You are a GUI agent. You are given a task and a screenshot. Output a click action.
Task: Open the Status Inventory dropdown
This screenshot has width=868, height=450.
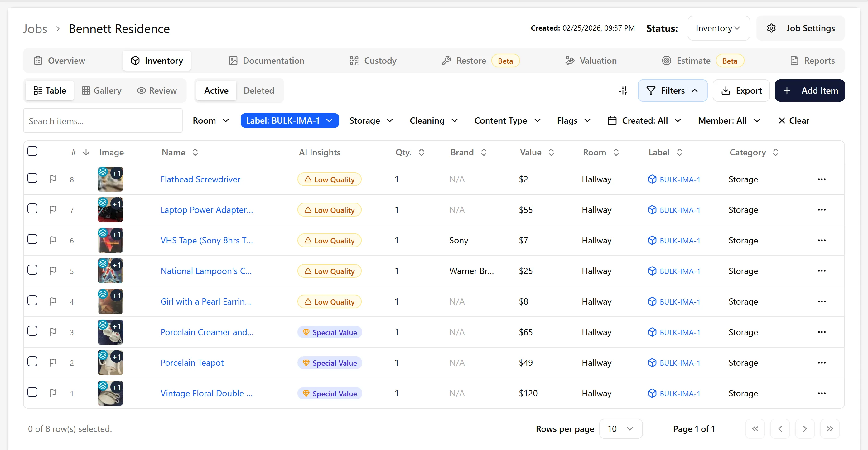[x=718, y=28]
